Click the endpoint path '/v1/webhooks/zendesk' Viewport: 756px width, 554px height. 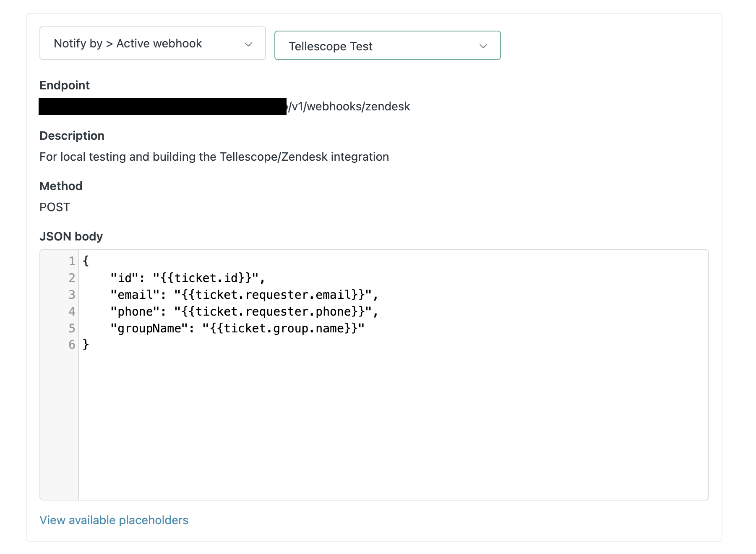point(349,107)
